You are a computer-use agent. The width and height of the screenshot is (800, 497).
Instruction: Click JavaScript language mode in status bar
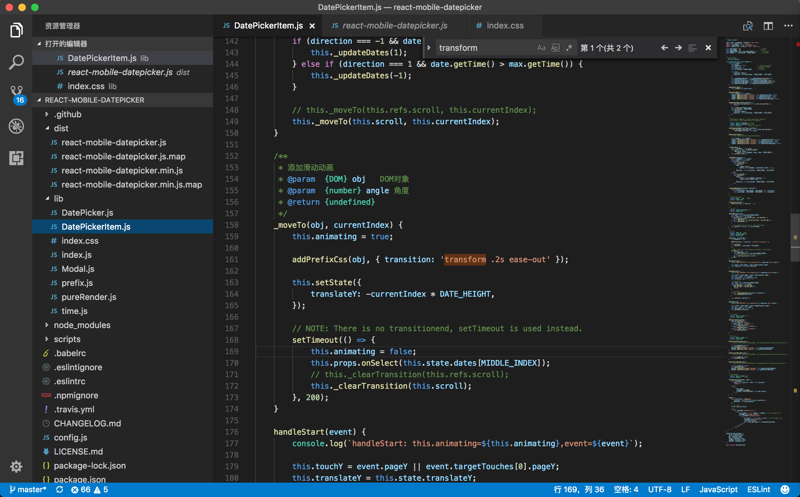tap(717, 490)
